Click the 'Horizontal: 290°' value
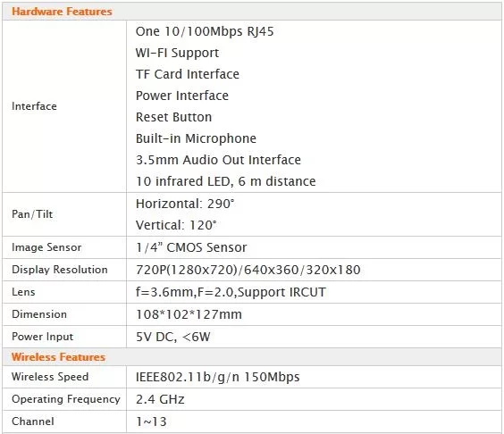The width and height of the screenshot is (504, 434). 185,204
